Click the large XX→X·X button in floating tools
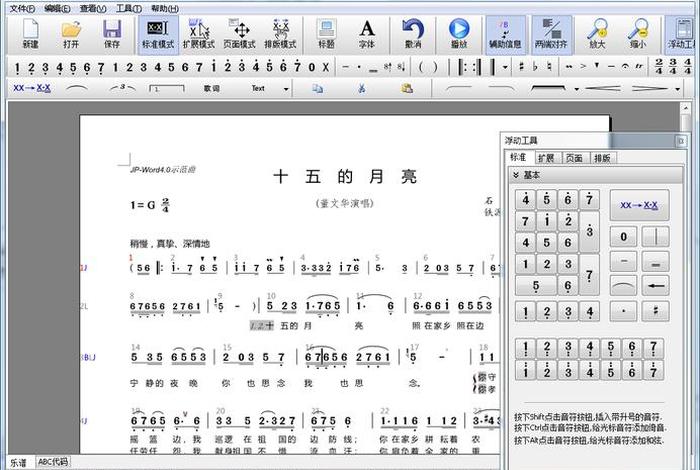700x470 pixels. coord(639,205)
